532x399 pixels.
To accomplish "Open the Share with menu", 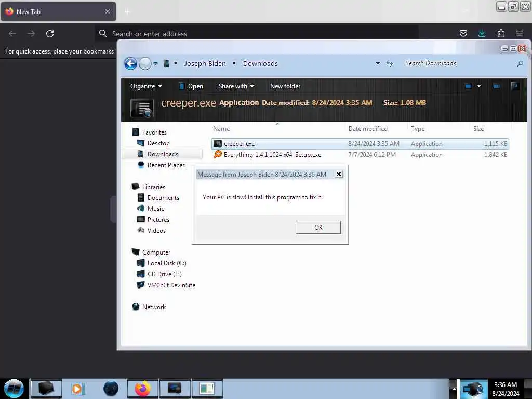I will click(x=236, y=86).
